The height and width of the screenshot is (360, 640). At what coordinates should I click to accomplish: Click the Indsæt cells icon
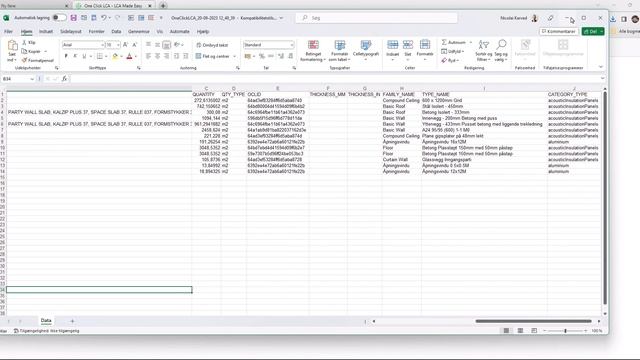click(x=393, y=45)
